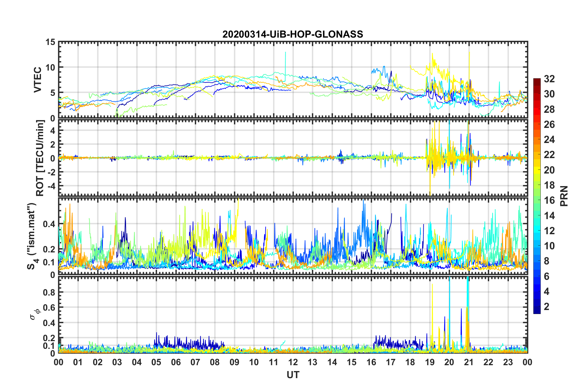Select the VTEC y-axis label

tap(38, 80)
